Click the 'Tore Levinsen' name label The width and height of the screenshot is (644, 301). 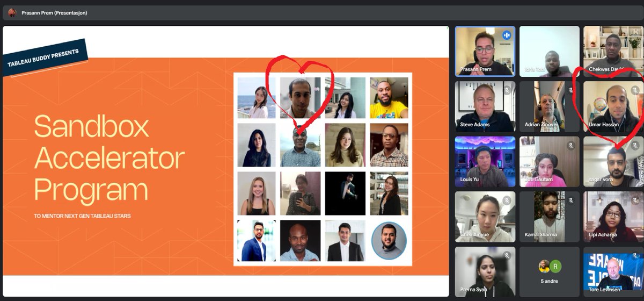[x=605, y=290]
